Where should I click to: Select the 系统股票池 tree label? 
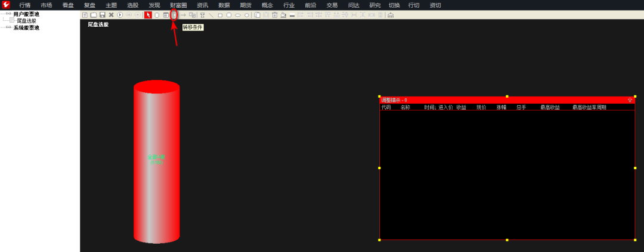[26, 27]
